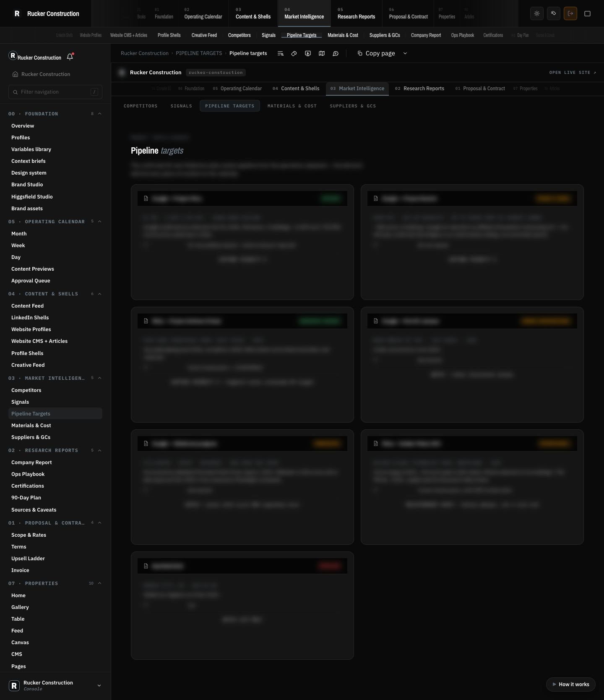The width and height of the screenshot is (604, 700).
Task: Open the chat bubble icon
Action: pos(336,53)
